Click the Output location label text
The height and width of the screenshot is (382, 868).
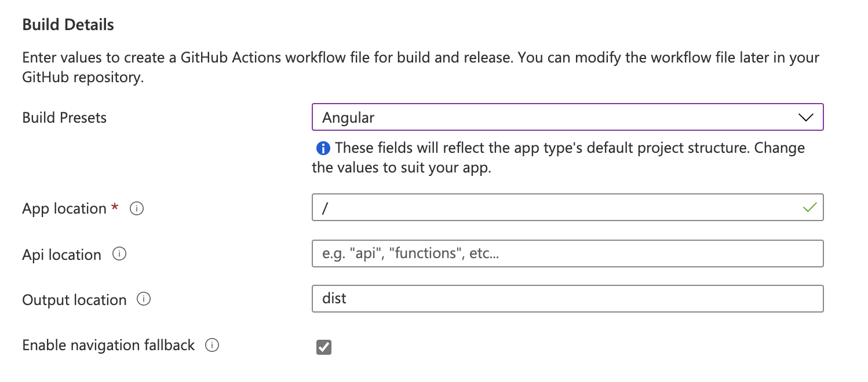coord(74,299)
